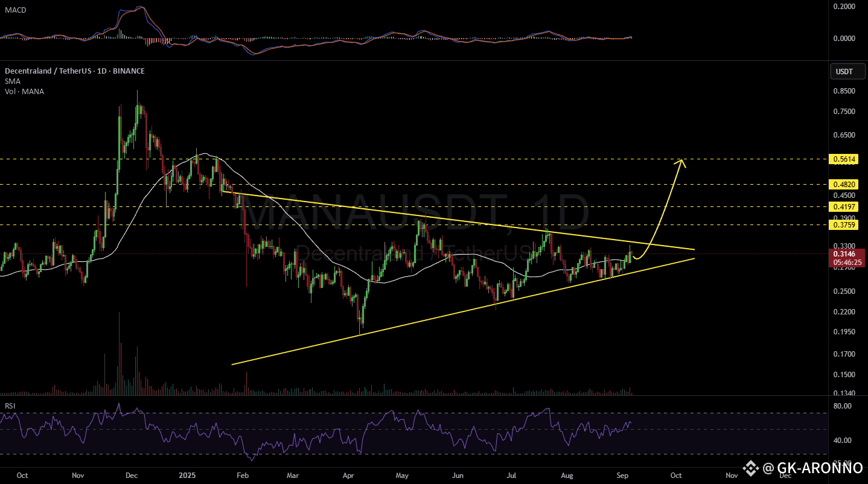Image resolution: width=868 pixels, height=484 pixels.
Task: Click the Mar label on time axis
Action: pyautogui.click(x=293, y=475)
